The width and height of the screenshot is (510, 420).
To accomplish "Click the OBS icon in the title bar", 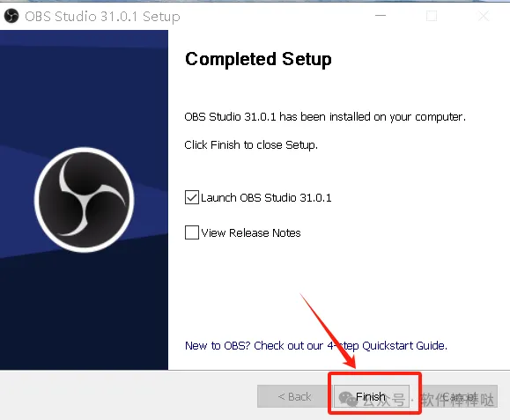I will [x=11, y=16].
